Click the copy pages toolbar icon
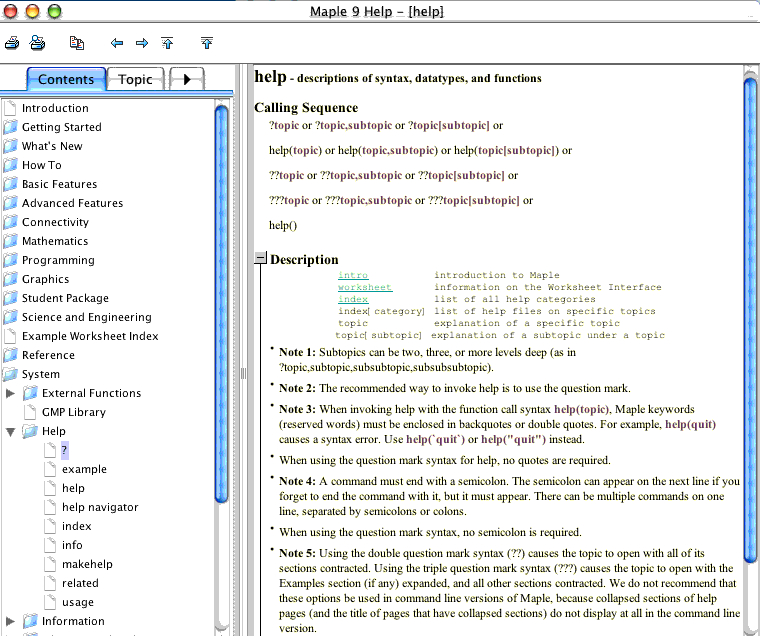760x636 pixels. point(77,43)
